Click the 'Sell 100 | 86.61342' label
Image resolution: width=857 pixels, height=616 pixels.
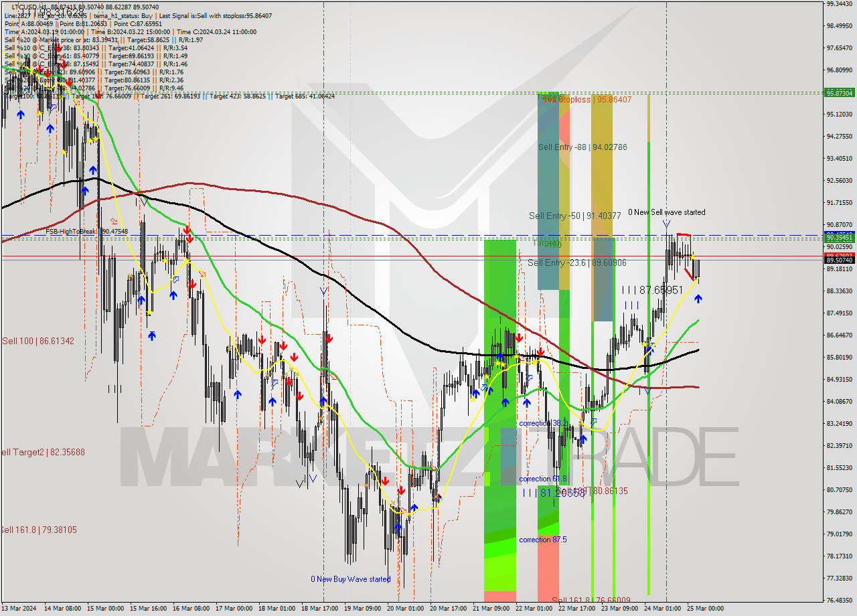pyautogui.click(x=37, y=341)
